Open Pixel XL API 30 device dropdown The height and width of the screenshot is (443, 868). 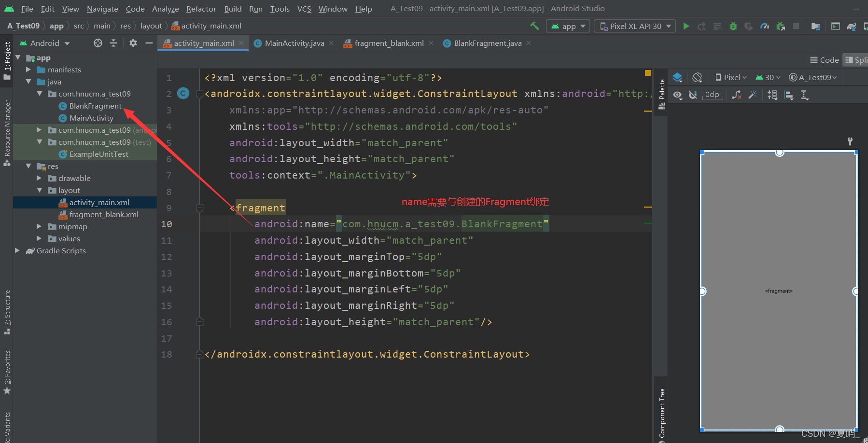[x=635, y=26]
